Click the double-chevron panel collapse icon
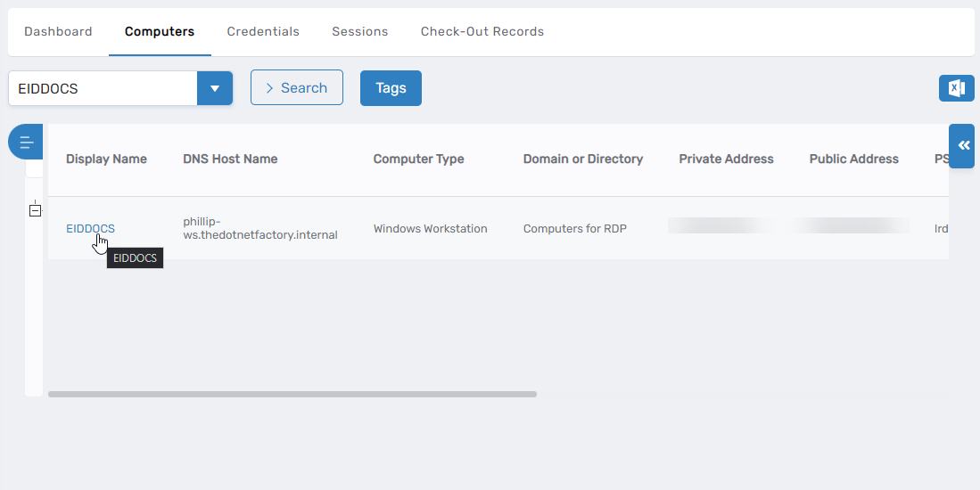980x490 pixels. click(962, 146)
